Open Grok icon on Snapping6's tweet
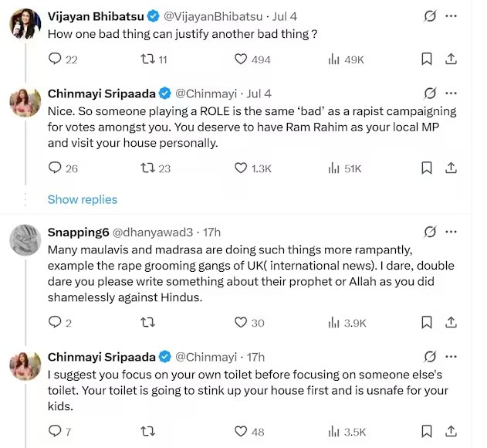The width and height of the screenshot is (487, 448). (430, 232)
